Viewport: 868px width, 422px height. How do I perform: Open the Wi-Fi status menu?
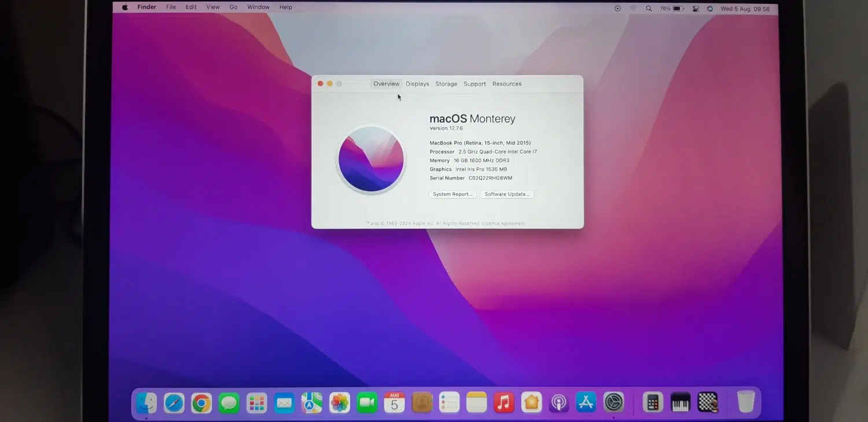point(633,9)
